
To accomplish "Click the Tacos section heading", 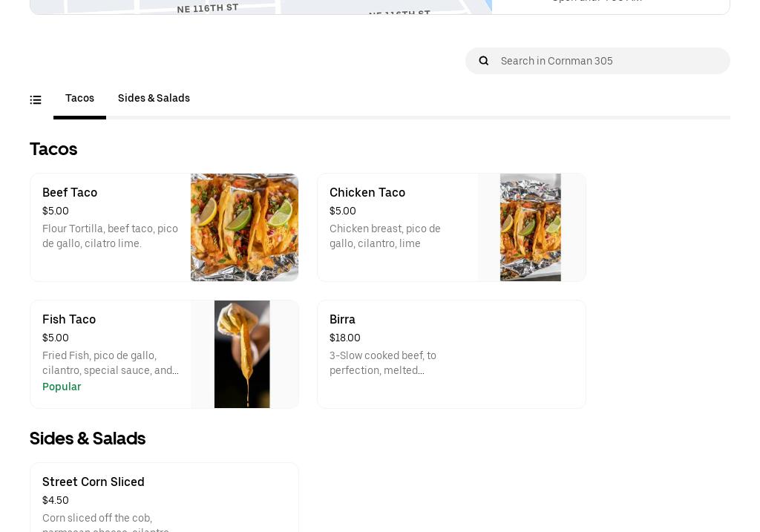I will click(53, 149).
